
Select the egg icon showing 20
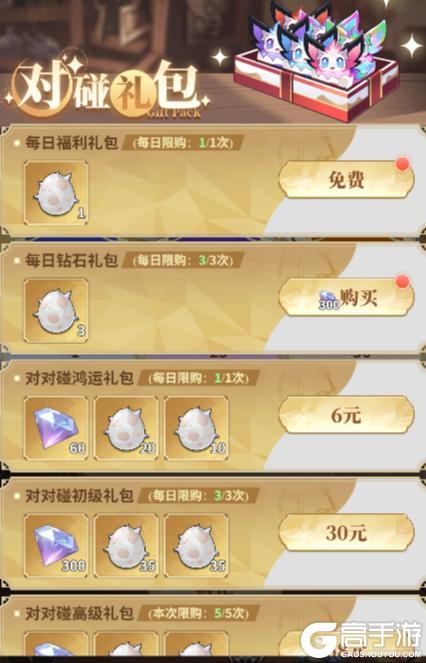pos(126,428)
